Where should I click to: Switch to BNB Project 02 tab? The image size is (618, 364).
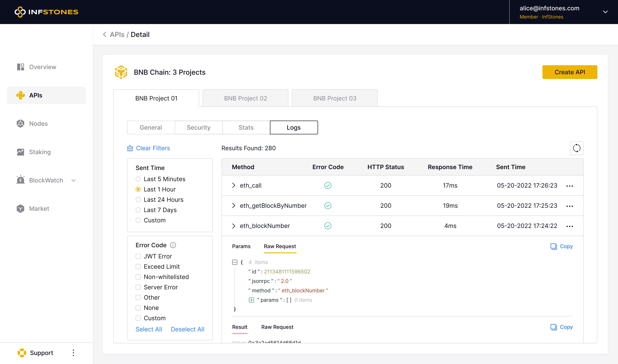[245, 98]
